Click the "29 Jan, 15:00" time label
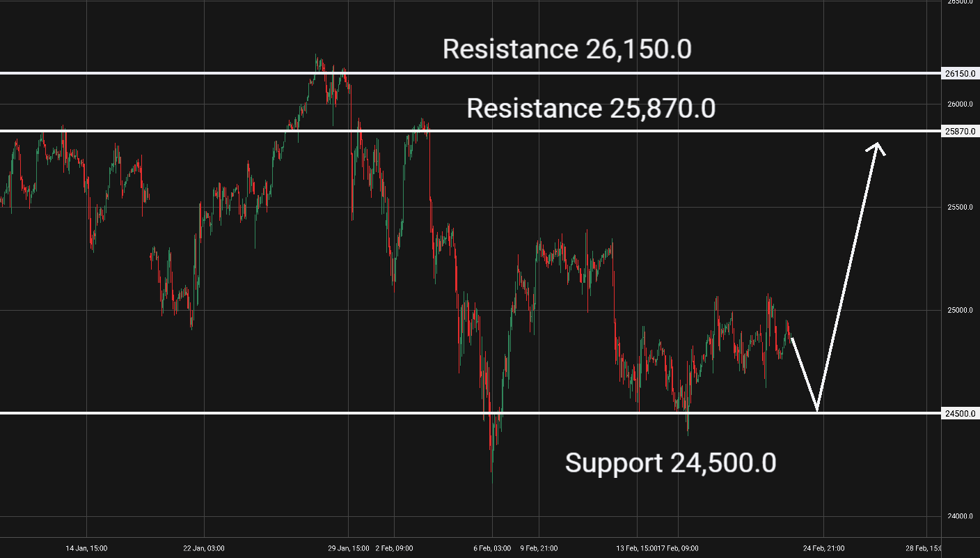The width and height of the screenshot is (980, 558). [349, 548]
